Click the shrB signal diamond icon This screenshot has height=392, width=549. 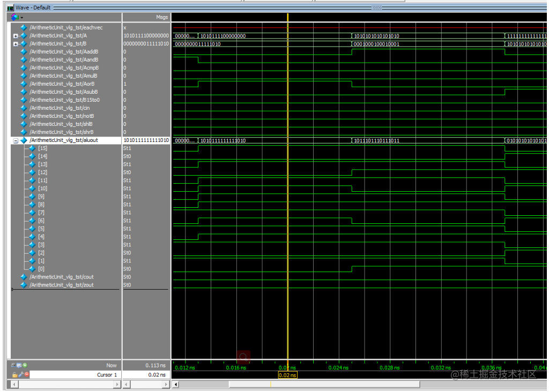pos(24,132)
